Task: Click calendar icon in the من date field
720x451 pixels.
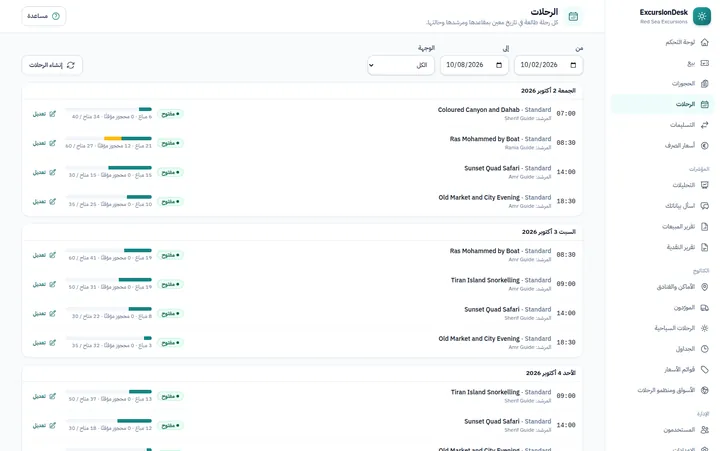Action: coord(573,65)
